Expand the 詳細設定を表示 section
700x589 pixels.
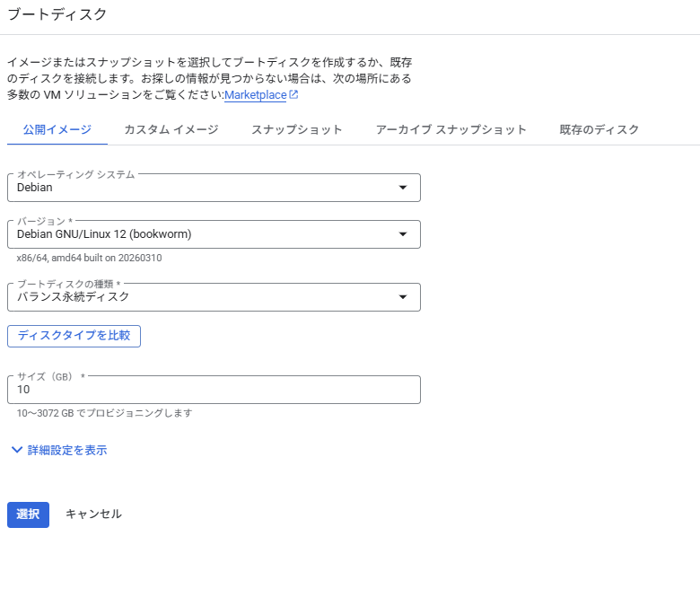[x=66, y=450]
